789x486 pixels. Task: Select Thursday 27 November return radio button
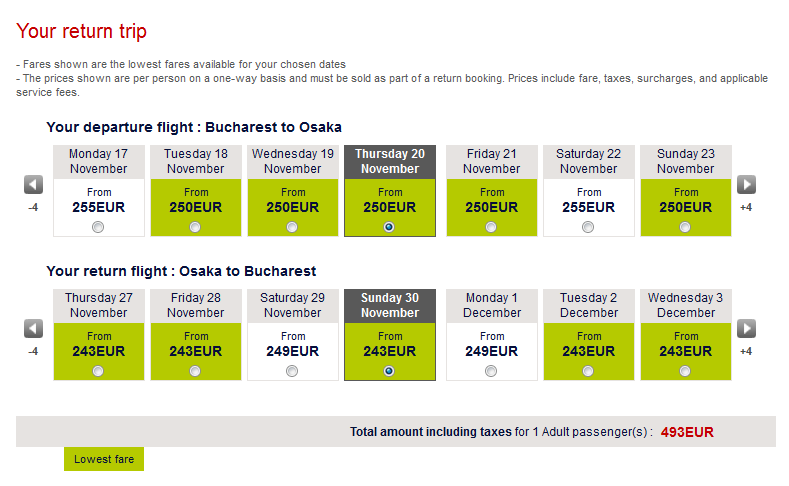tap(97, 371)
